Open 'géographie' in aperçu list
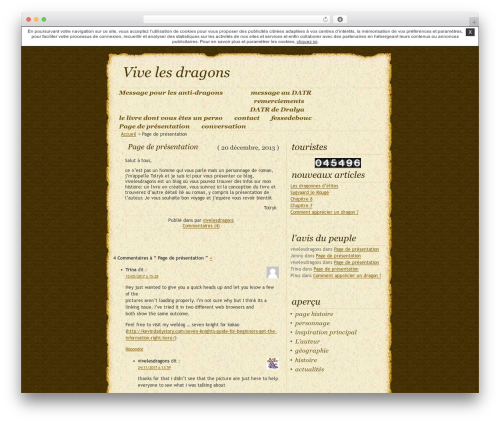The width and height of the screenshot is (500, 423). pos(312,351)
